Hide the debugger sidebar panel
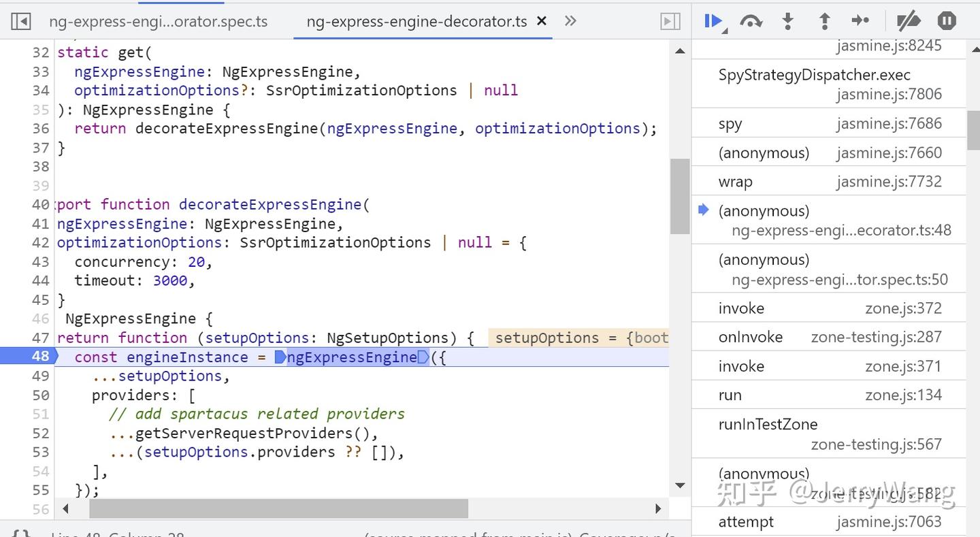The image size is (980, 537). [x=670, y=21]
